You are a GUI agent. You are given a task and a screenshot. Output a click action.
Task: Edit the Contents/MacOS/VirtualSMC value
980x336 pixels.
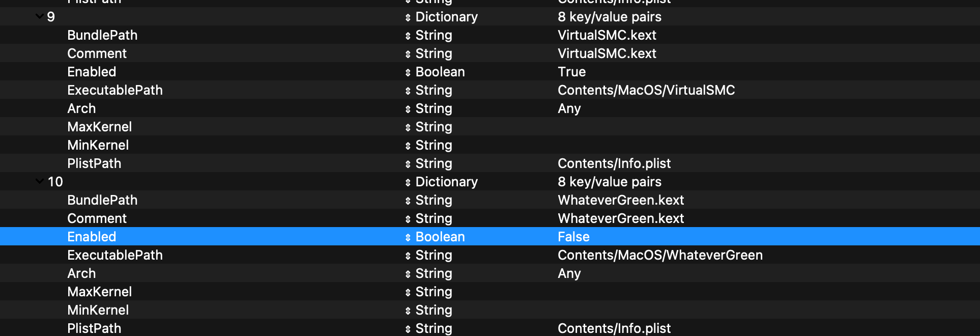click(646, 90)
